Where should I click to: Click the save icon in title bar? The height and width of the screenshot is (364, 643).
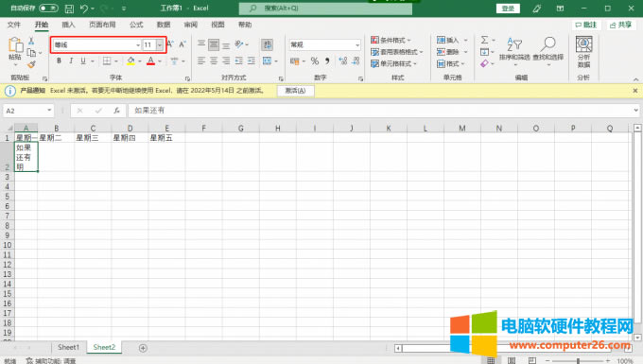pyautogui.click(x=69, y=9)
